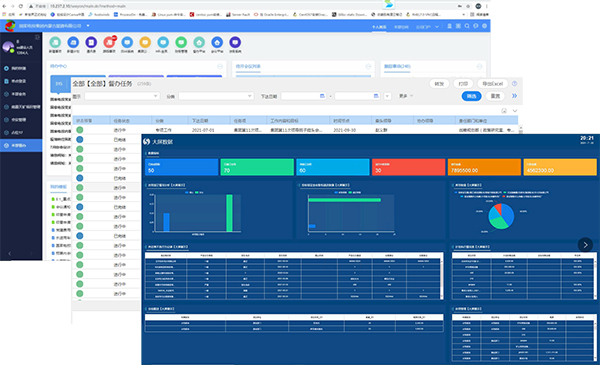Click the yellow dashboard card showing 4562300.00
This screenshot has height=365, width=600.
tap(560, 168)
